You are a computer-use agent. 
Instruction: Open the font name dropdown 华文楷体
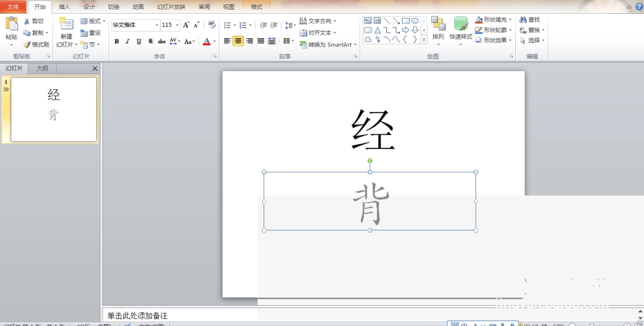(156, 25)
